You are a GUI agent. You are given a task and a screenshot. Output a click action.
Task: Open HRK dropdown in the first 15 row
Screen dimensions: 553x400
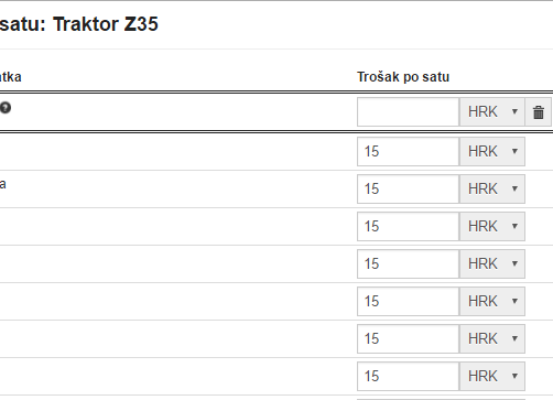point(492,152)
